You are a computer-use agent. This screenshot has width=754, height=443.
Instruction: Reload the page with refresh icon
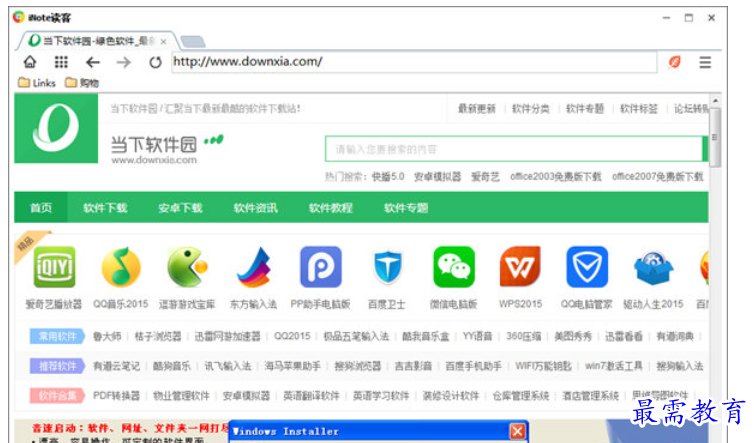[x=155, y=62]
